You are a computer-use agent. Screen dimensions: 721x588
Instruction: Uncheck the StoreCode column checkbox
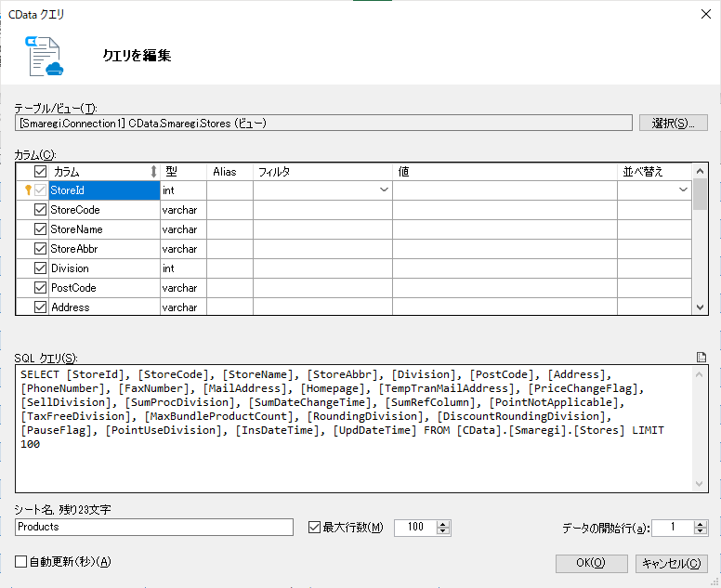[41, 210]
